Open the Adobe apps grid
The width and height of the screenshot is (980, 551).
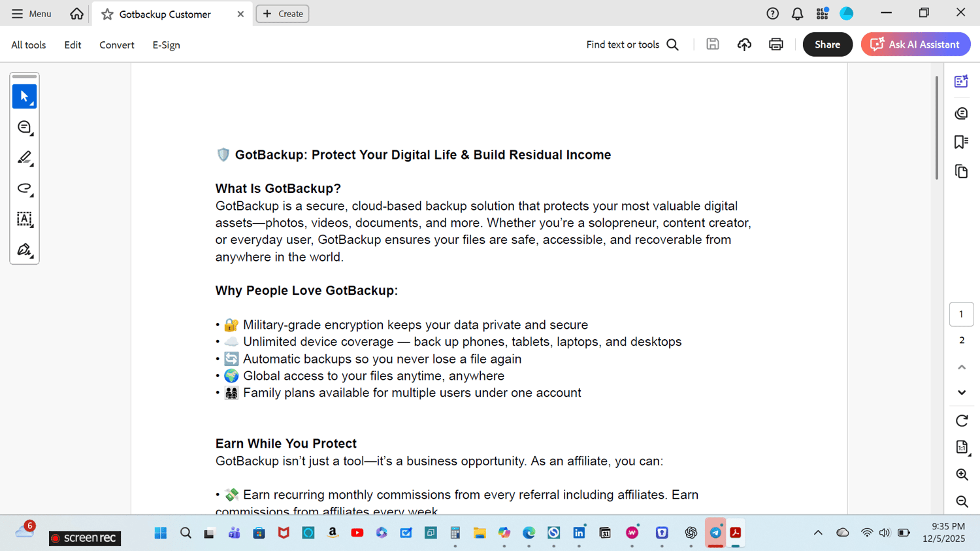tap(822, 14)
